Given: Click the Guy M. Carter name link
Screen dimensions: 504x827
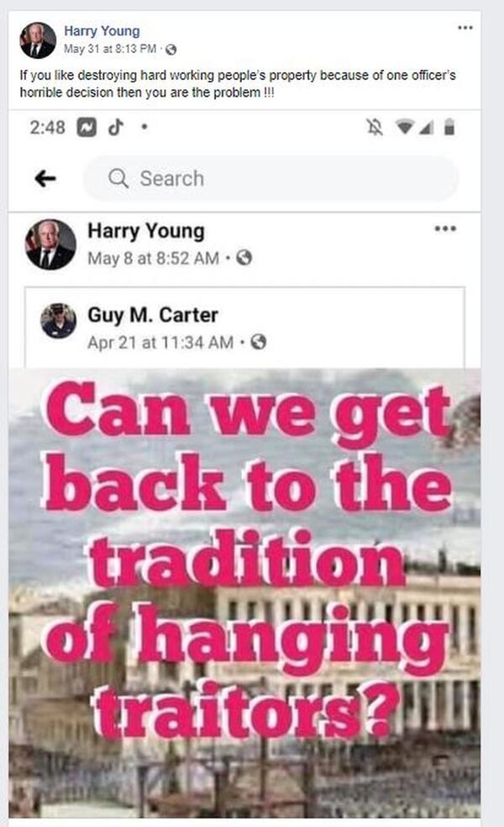Looking at the screenshot, I should [x=153, y=315].
